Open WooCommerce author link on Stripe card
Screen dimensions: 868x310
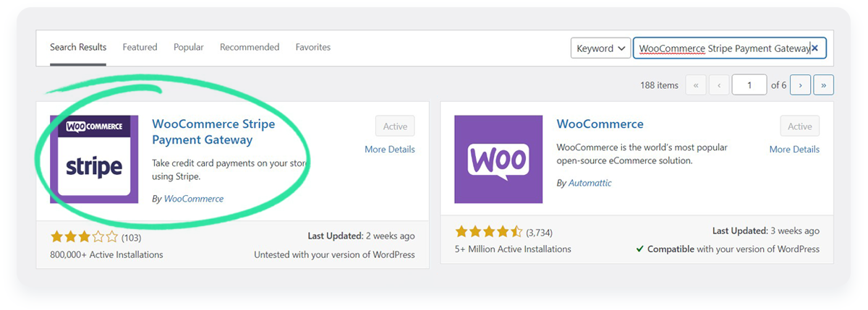tap(194, 199)
